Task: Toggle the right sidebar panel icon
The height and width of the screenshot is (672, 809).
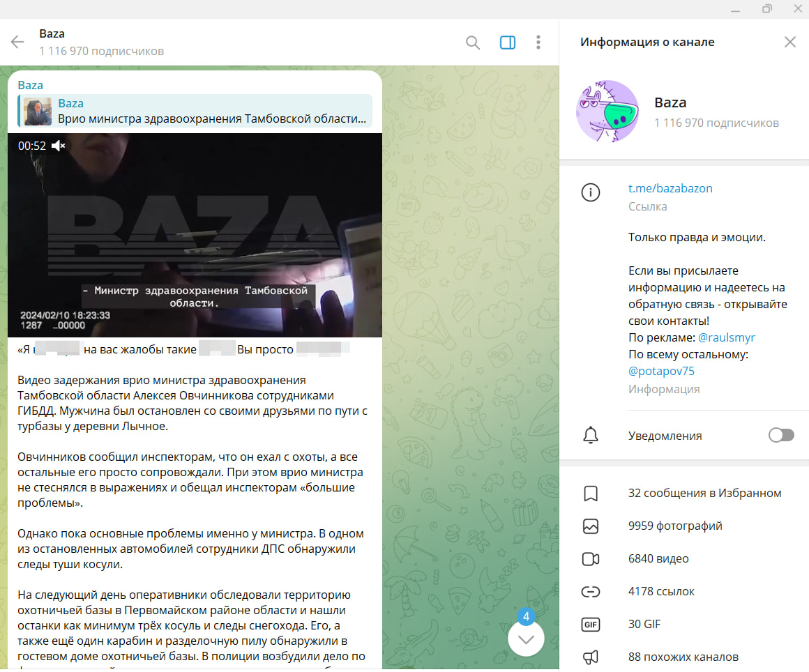Action: [508, 43]
